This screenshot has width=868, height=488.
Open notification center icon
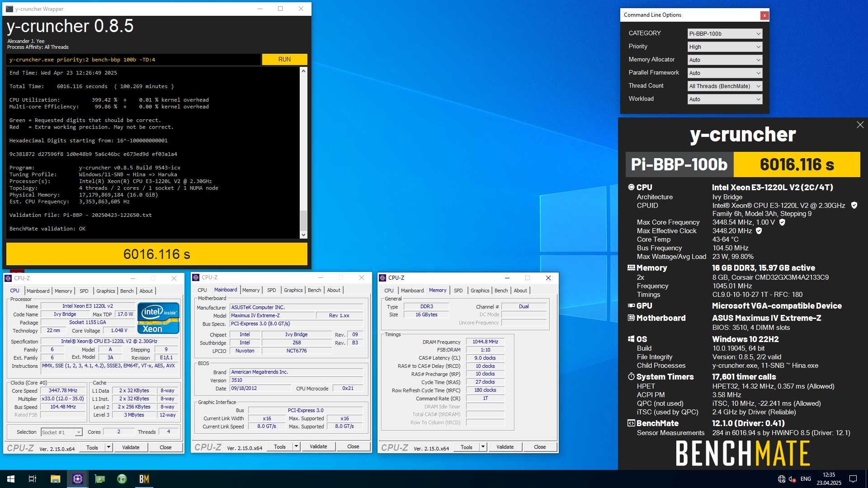[x=853, y=479]
